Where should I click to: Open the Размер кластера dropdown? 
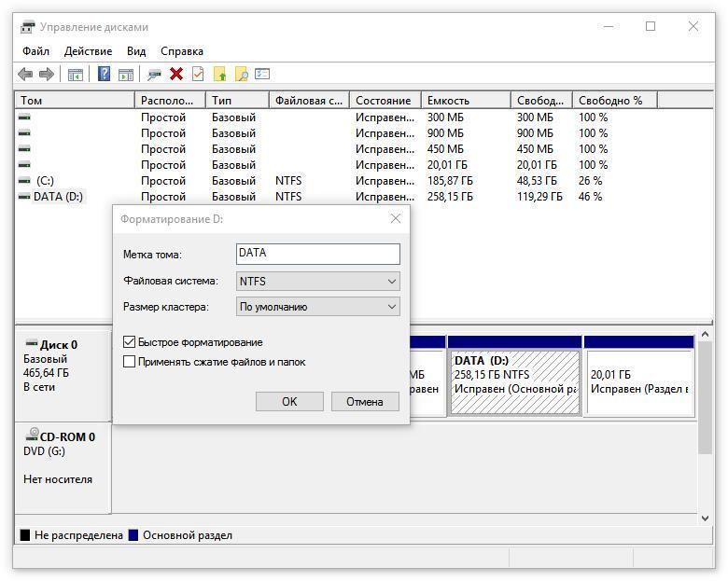coord(318,307)
